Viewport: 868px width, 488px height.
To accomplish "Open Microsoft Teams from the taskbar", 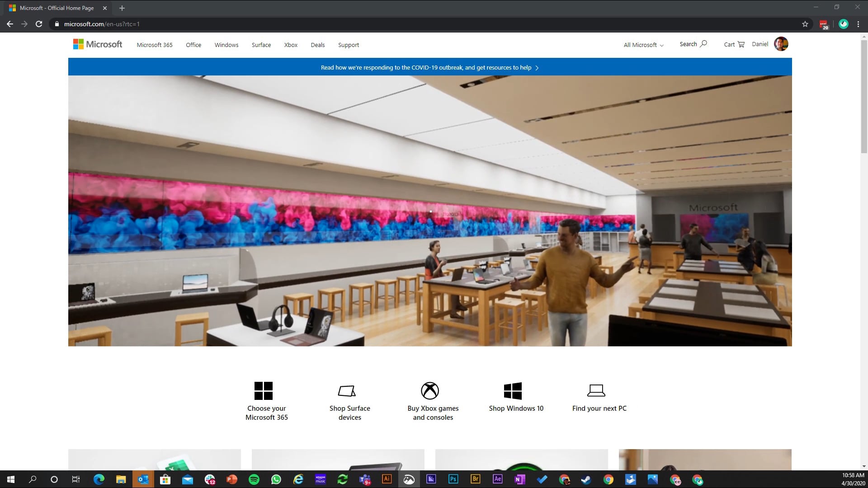I will 365,479.
